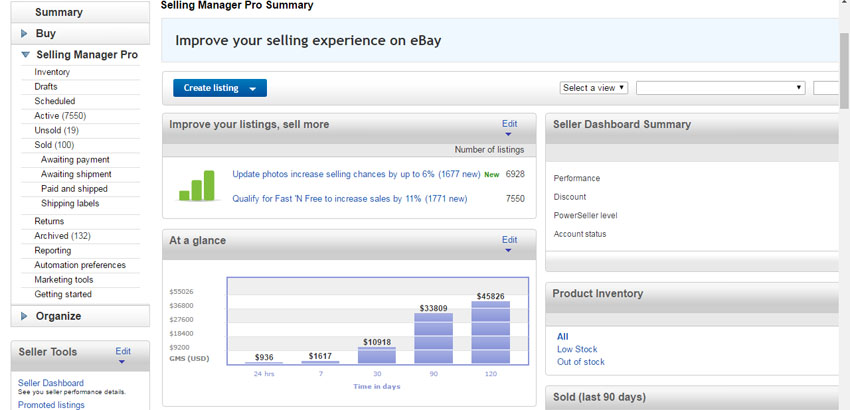Open Awaiting shipment under Sold

coord(76,174)
